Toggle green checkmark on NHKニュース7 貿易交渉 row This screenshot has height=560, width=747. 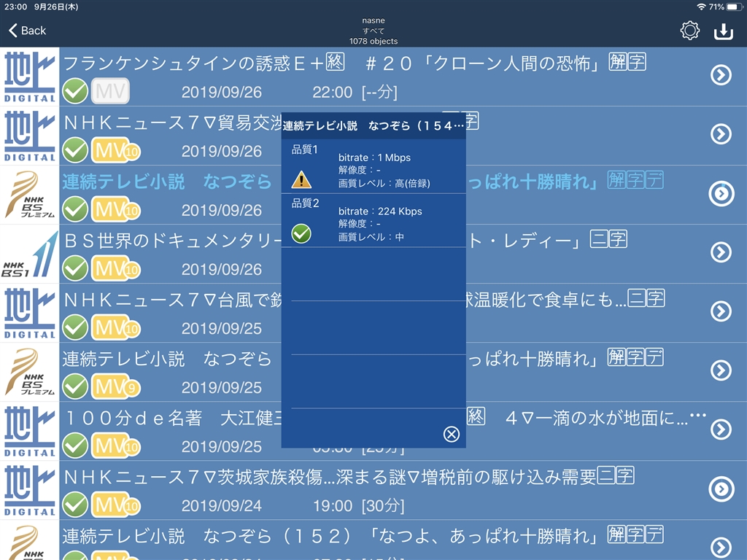(x=75, y=150)
